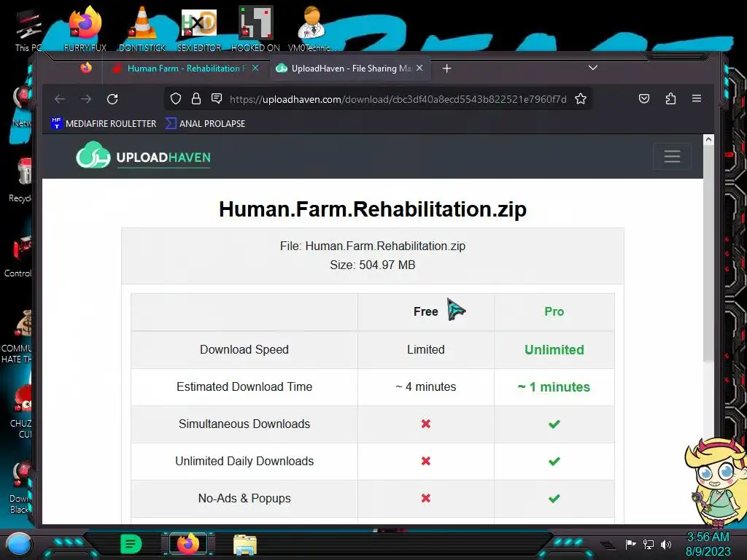Open Firefox taskbar button
Image resolution: width=747 pixels, height=560 pixels.
[x=188, y=544]
